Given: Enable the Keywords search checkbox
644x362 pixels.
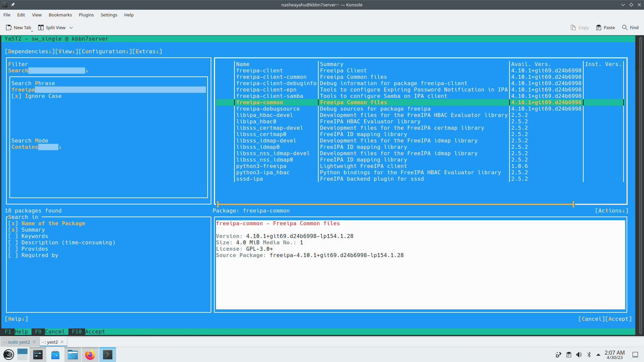Looking at the screenshot, I should [13, 236].
